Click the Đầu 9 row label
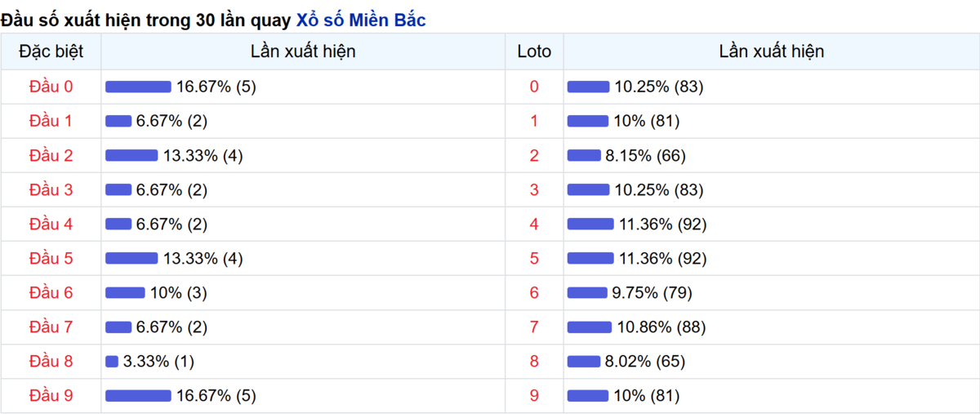 pos(51,395)
